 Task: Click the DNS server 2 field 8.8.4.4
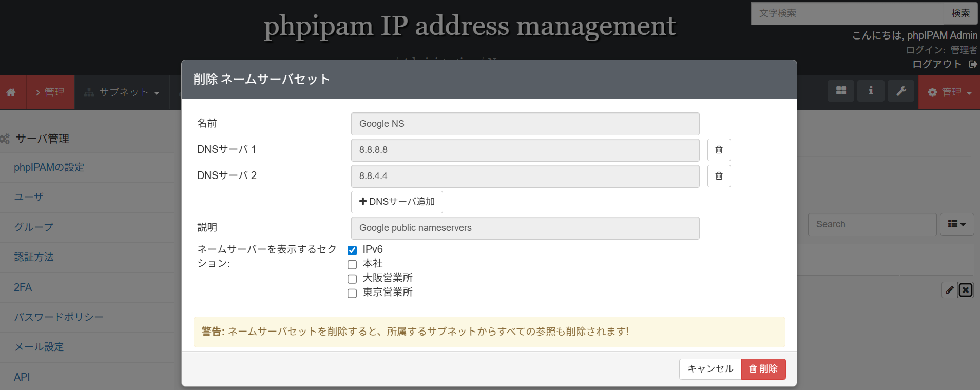click(525, 176)
